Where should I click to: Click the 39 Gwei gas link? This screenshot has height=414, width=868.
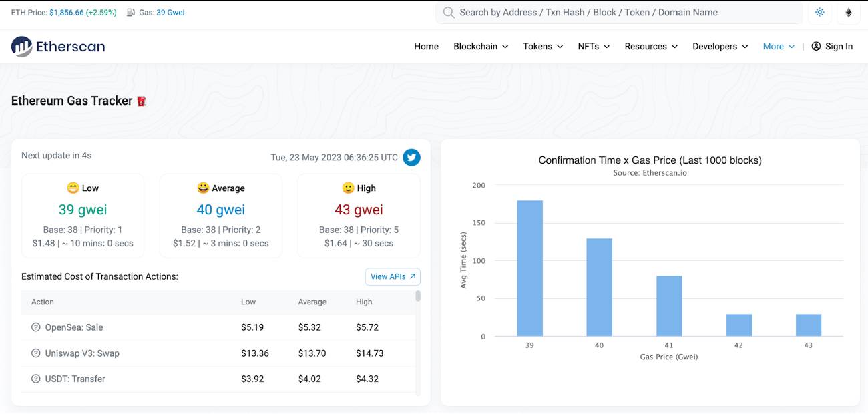[x=170, y=13]
